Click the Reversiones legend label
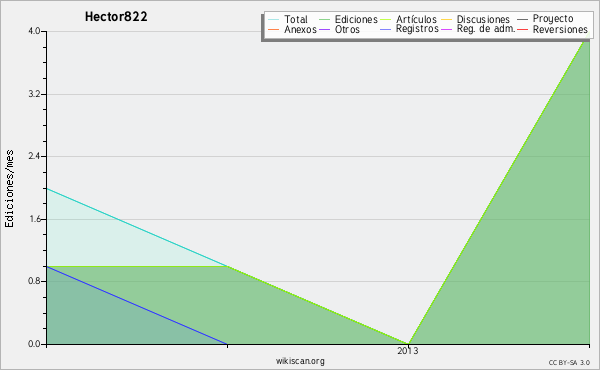The height and width of the screenshot is (370, 600). (560, 29)
